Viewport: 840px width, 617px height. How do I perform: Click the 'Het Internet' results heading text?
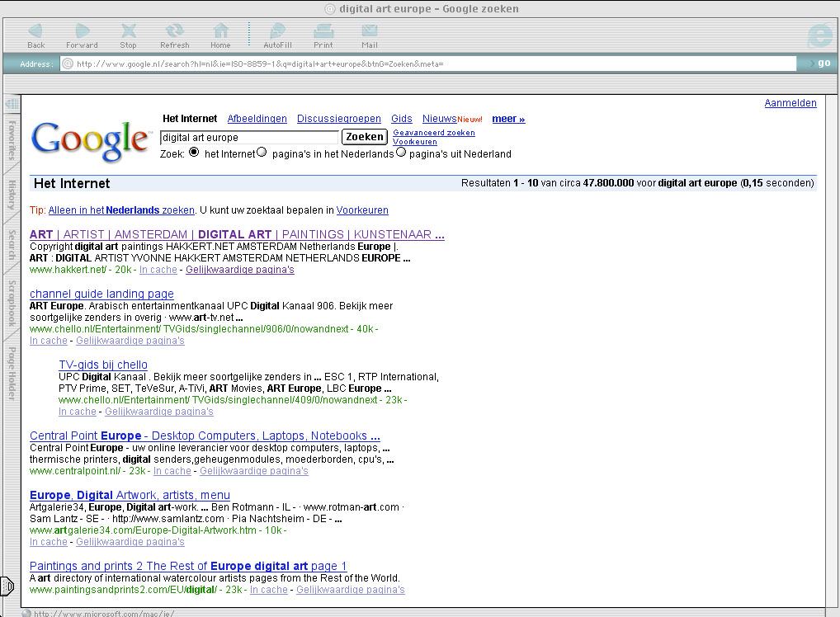pos(72,184)
